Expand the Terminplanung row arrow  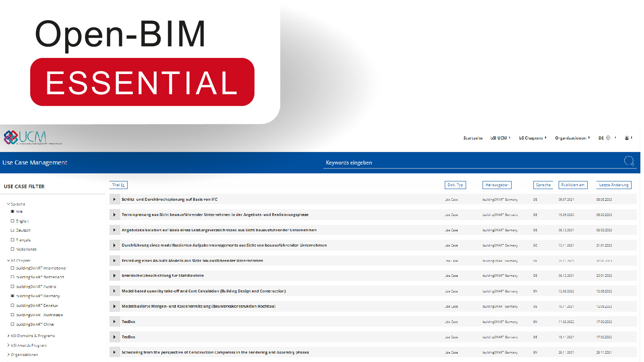point(115,215)
